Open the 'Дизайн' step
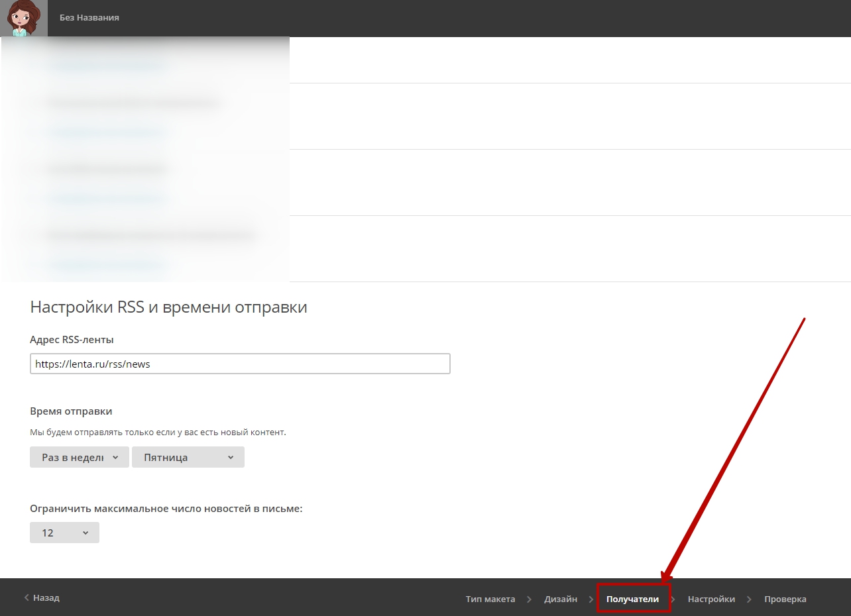851x616 pixels. pyautogui.click(x=560, y=599)
